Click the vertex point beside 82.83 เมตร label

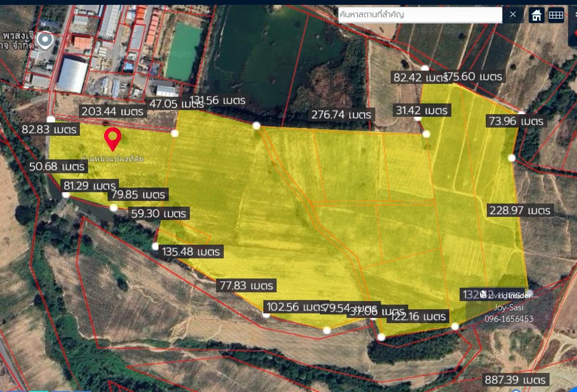tap(51, 119)
